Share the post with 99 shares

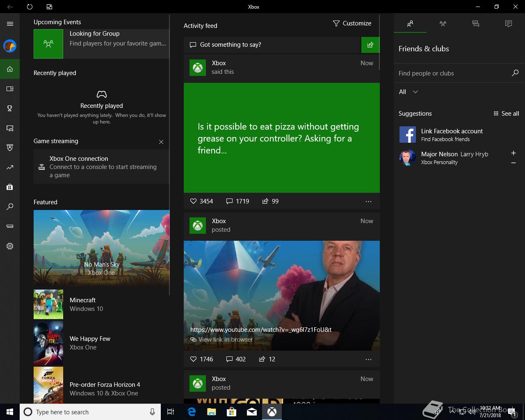tap(270, 201)
